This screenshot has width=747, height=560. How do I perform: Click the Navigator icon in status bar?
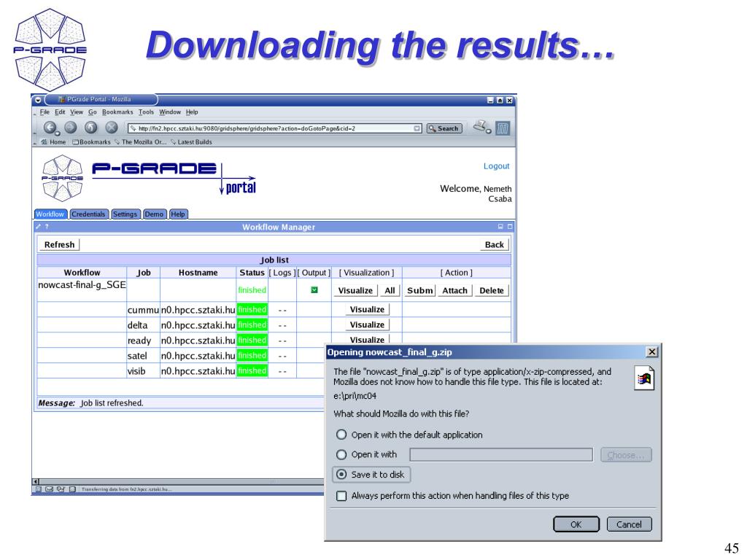(39, 489)
